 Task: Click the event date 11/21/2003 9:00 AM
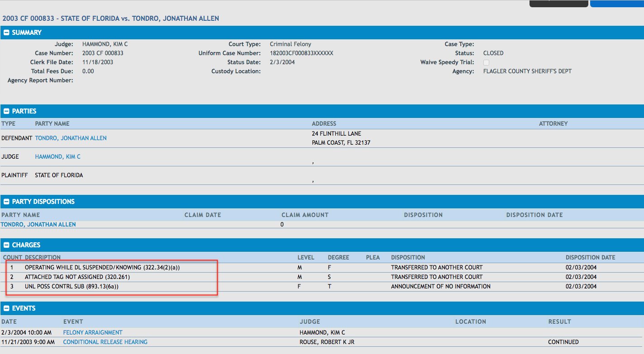pos(28,342)
